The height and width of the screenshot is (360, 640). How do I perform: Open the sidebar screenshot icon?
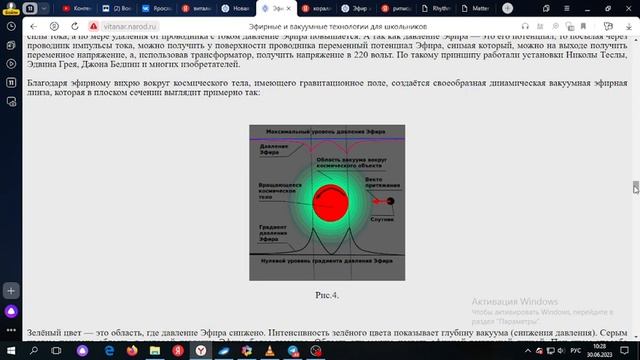(11, 102)
